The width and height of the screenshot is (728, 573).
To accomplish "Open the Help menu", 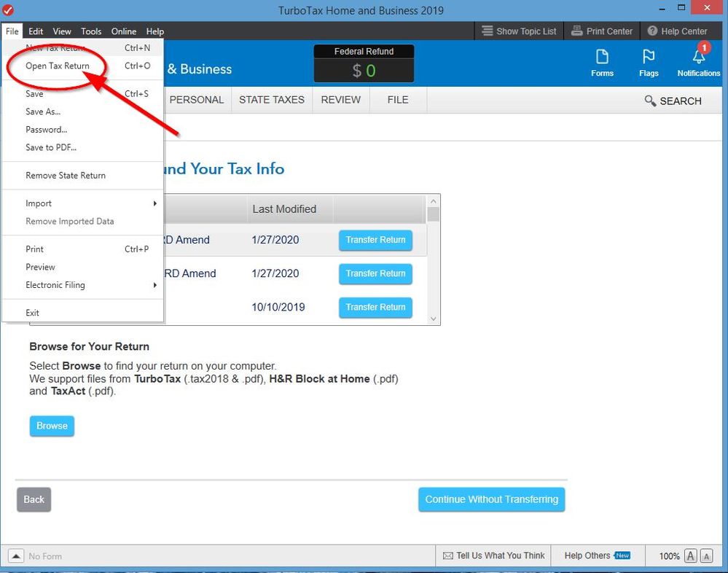I will tap(155, 31).
